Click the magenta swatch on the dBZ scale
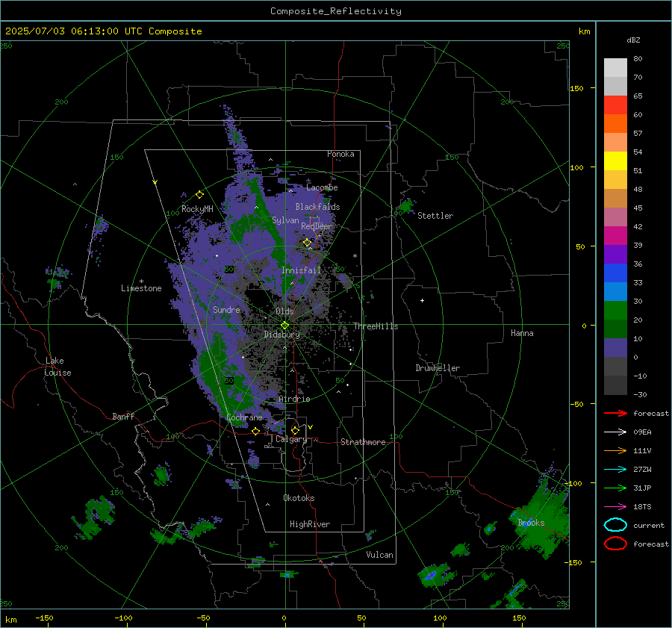672x628 pixels. [615, 236]
